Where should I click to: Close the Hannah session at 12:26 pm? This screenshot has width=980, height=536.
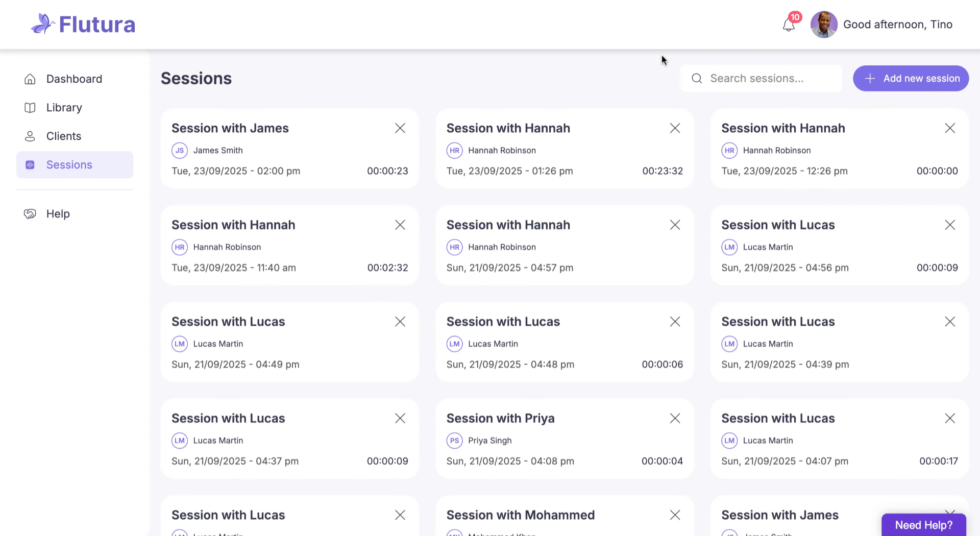click(949, 128)
